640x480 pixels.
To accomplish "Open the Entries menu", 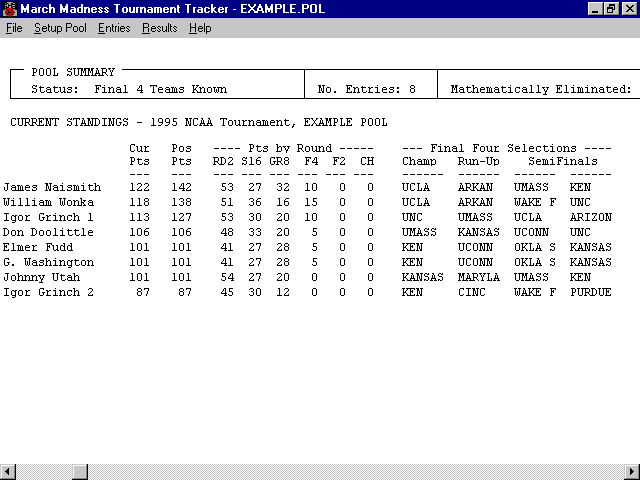I will pos(114,28).
